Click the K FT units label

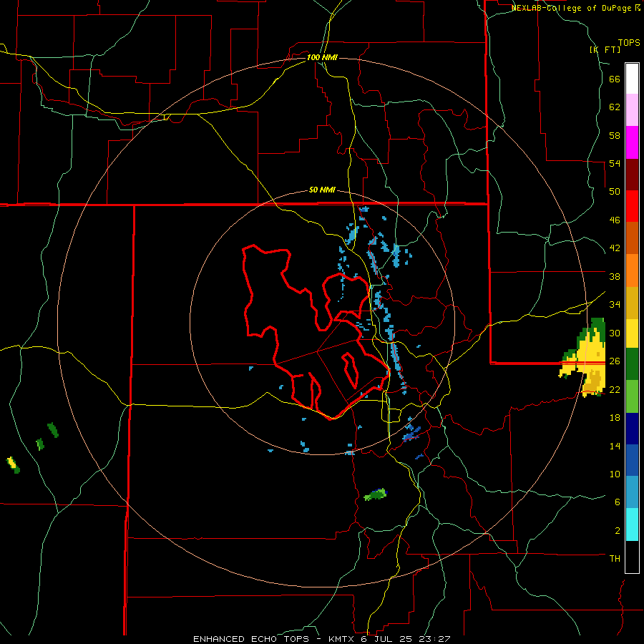605,49
